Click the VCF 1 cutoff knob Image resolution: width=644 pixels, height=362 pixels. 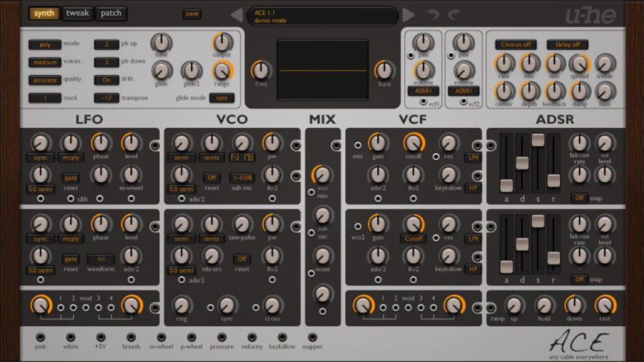click(413, 143)
